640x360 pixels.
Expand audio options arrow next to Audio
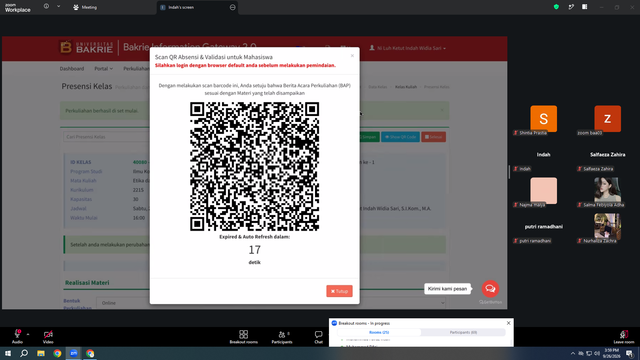click(28, 334)
